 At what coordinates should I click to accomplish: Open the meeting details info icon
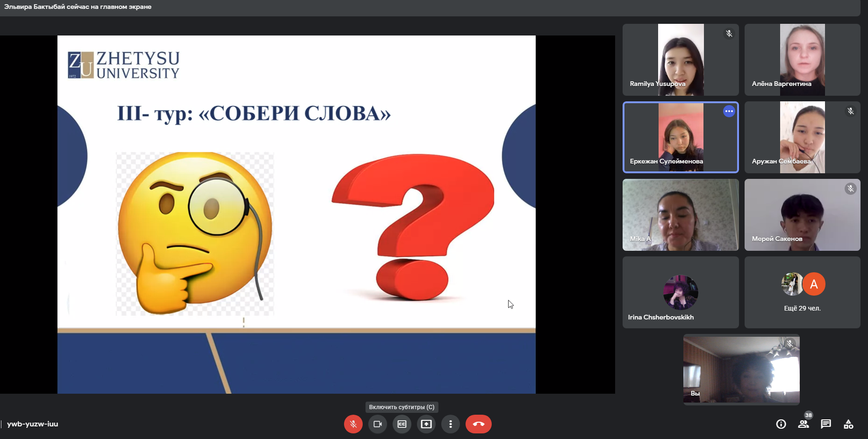(781, 424)
